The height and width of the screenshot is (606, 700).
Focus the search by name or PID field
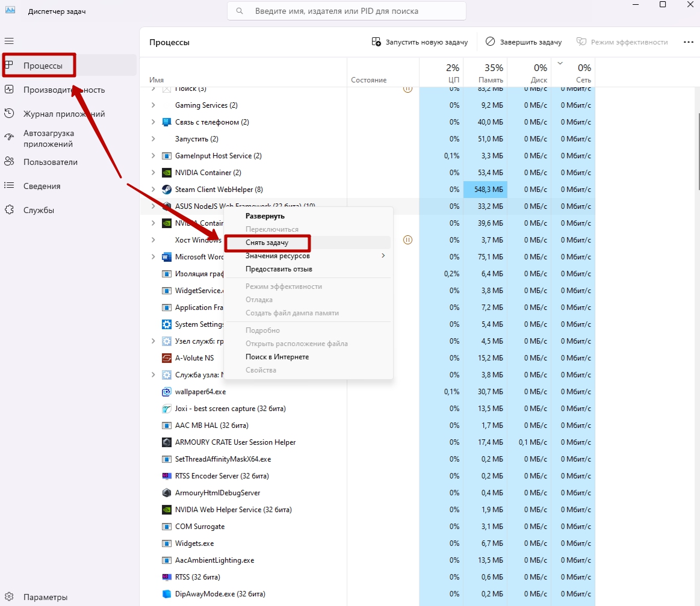point(347,11)
